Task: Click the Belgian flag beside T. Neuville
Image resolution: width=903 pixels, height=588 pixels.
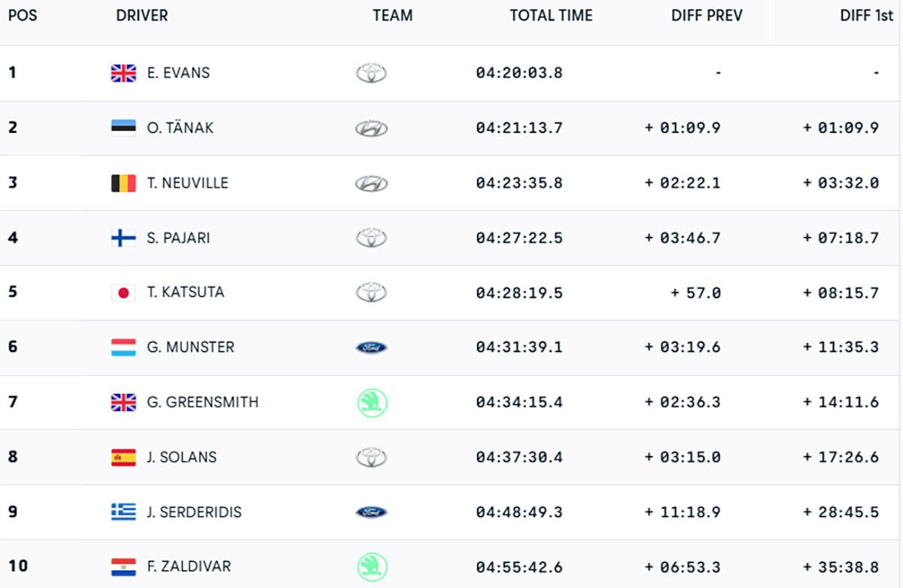Action: click(123, 183)
